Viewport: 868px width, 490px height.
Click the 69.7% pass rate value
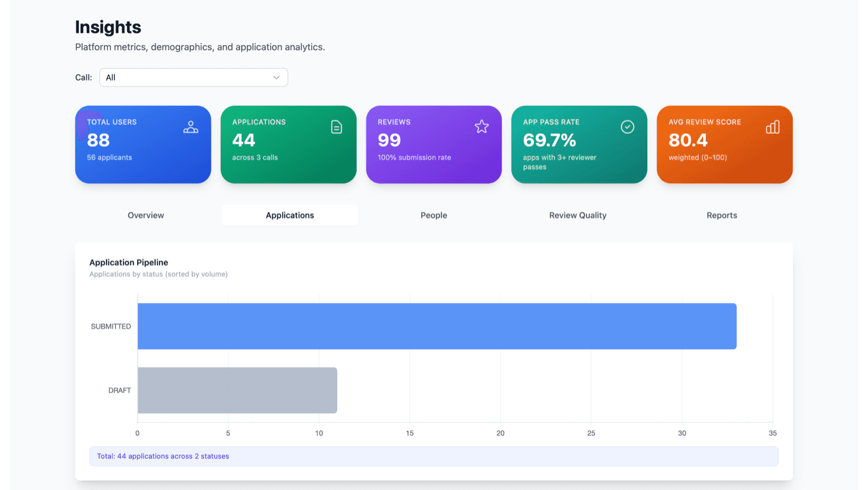click(549, 140)
